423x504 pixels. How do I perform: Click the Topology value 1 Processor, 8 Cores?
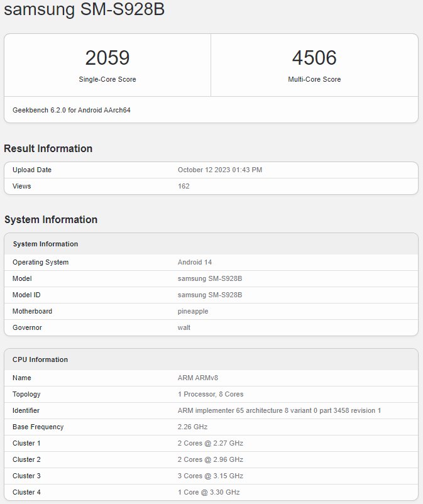pyautogui.click(x=211, y=395)
